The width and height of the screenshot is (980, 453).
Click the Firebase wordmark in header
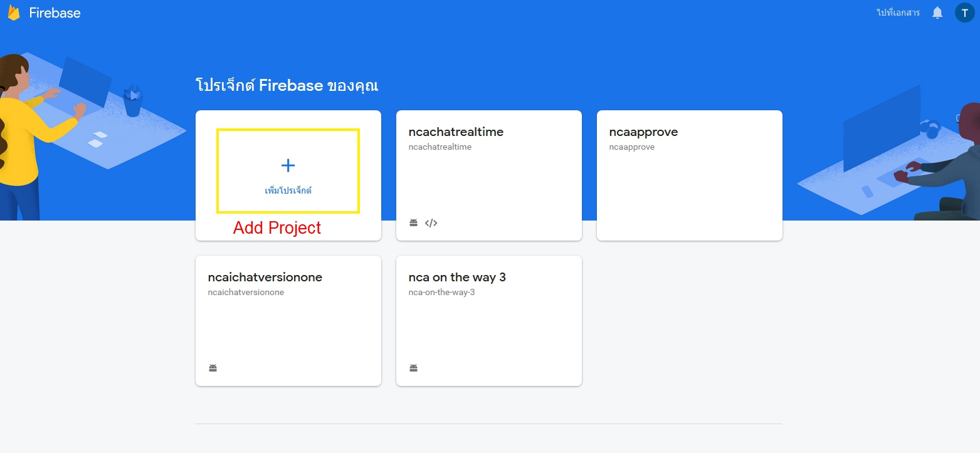point(55,13)
